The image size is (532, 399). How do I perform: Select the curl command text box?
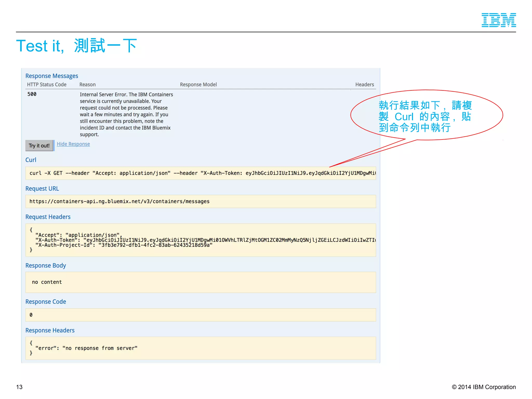click(201, 173)
